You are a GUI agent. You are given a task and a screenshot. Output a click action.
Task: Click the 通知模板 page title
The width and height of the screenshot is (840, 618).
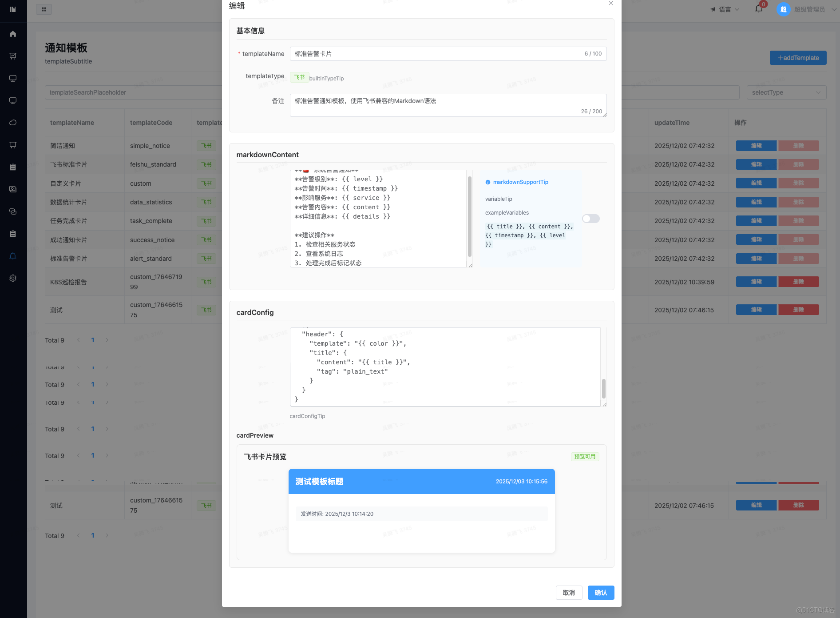click(x=66, y=48)
